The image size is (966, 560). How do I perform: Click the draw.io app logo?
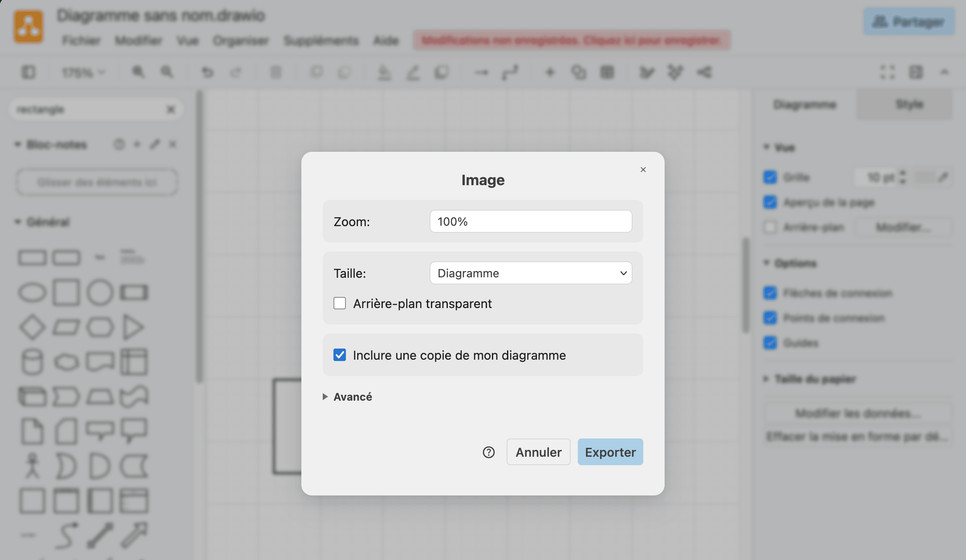point(28,26)
